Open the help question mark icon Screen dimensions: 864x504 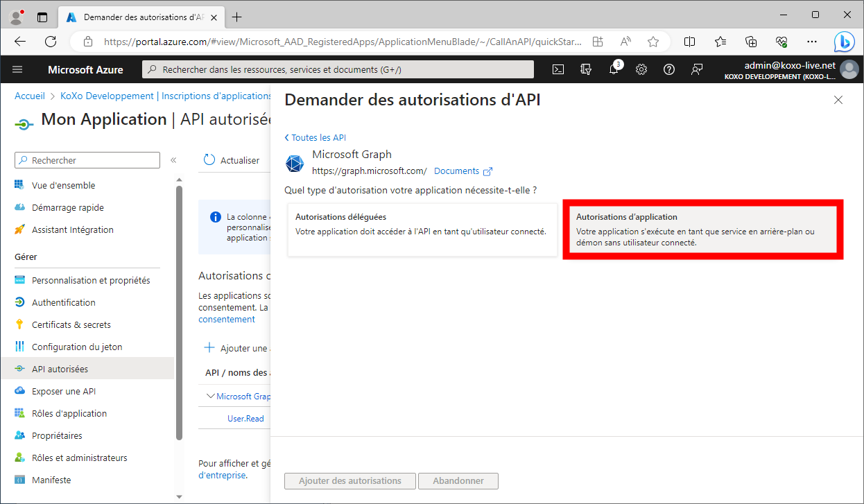[x=669, y=69]
